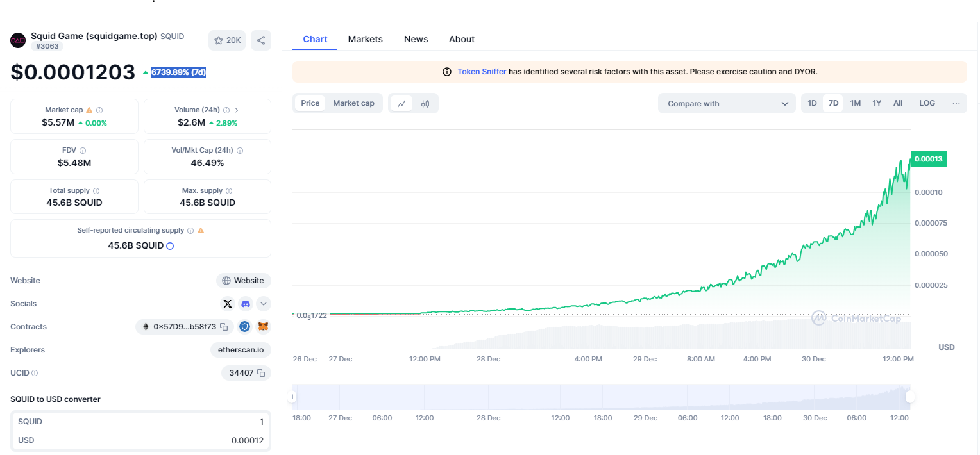Show info tooltip for Max. supply
The width and height of the screenshot is (980, 455).
pos(229,191)
